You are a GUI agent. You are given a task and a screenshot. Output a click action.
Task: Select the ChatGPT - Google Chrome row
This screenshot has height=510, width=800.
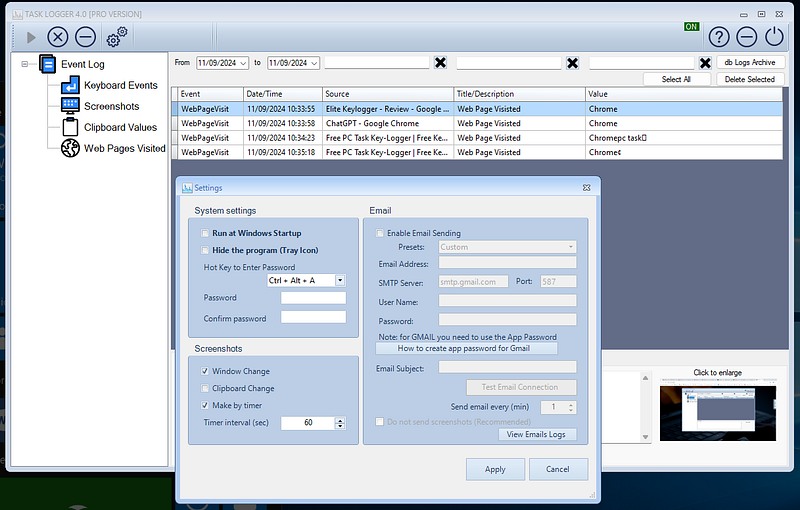click(477, 123)
